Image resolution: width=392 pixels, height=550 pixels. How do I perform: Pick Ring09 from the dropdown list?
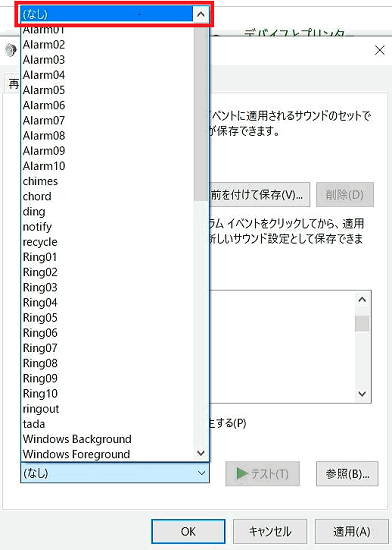coord(107,378)
